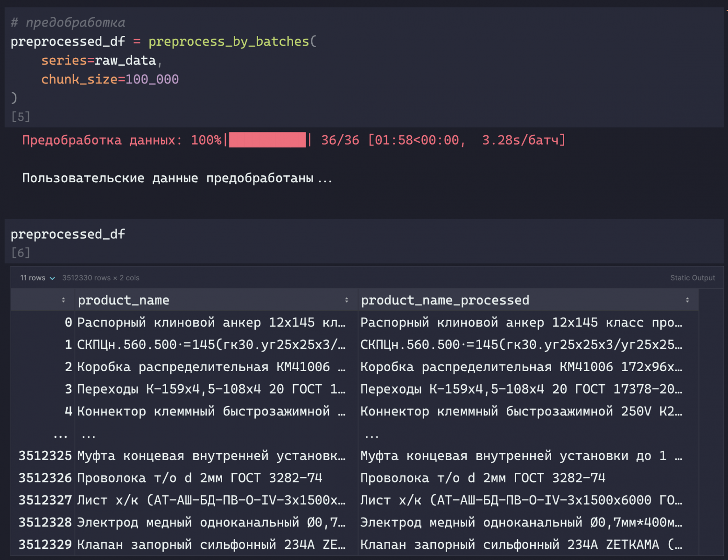The image size is (728, 560).
Task: Select the product_name_processed column header
Action: 445,300
